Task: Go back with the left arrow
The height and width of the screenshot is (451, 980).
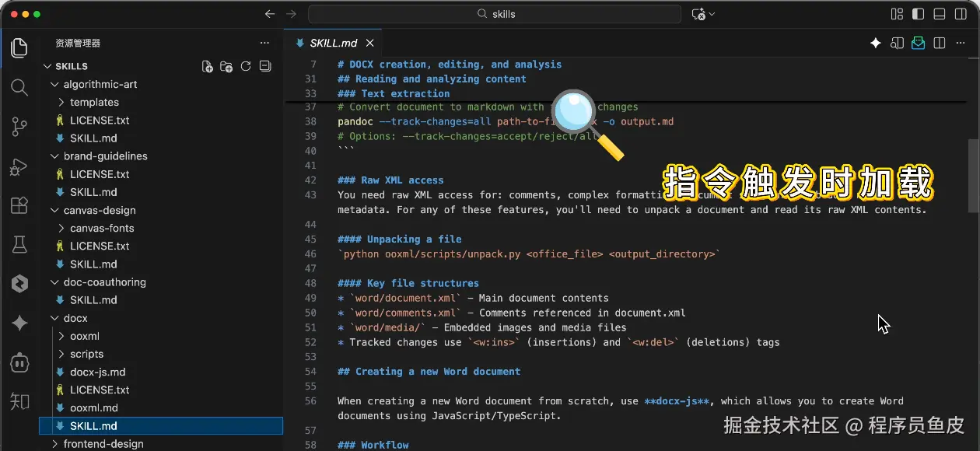Action: tap(270, 14)
